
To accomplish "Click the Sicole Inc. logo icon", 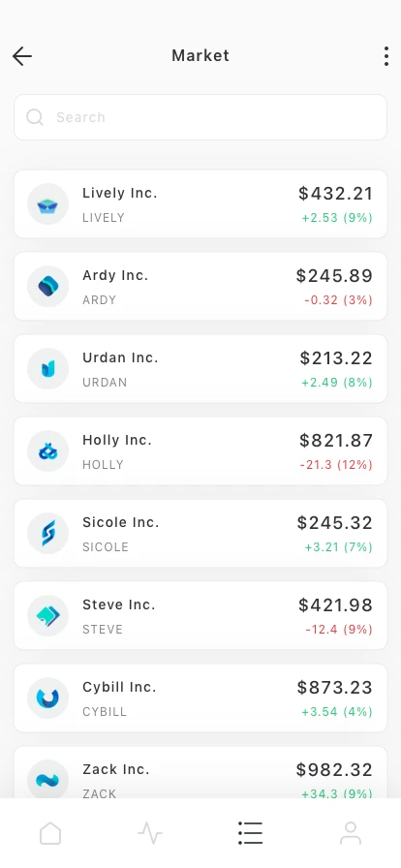I will pos(48,533).
